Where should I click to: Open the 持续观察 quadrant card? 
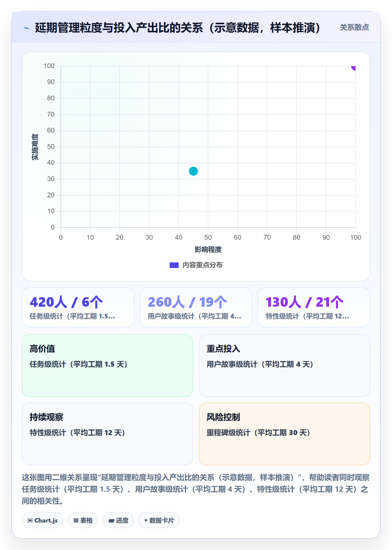click(108, 434)
